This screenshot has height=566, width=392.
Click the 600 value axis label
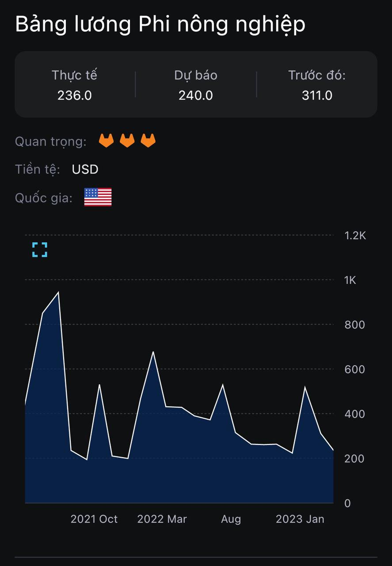354,369
